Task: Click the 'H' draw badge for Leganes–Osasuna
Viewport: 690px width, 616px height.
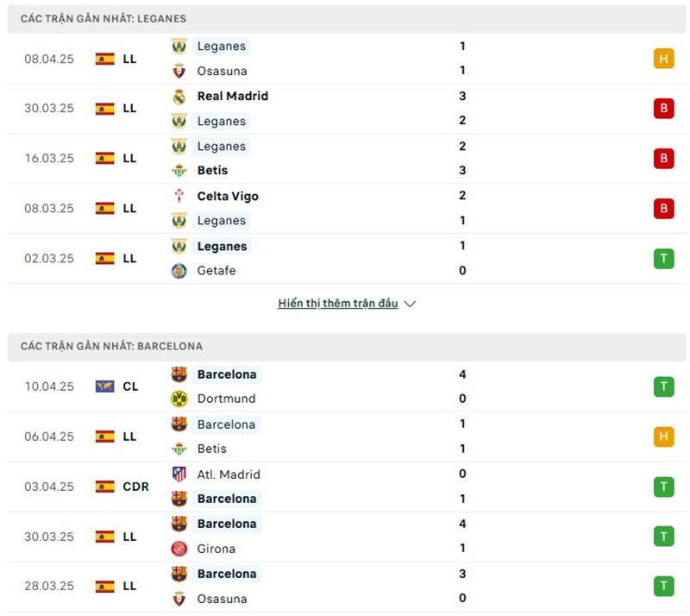Action: pos(663,59)
